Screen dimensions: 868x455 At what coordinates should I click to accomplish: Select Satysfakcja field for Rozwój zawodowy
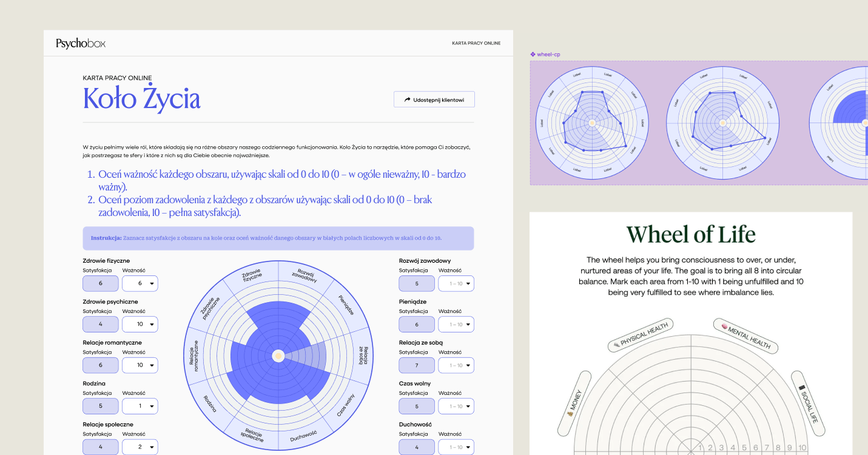point(417,283)
